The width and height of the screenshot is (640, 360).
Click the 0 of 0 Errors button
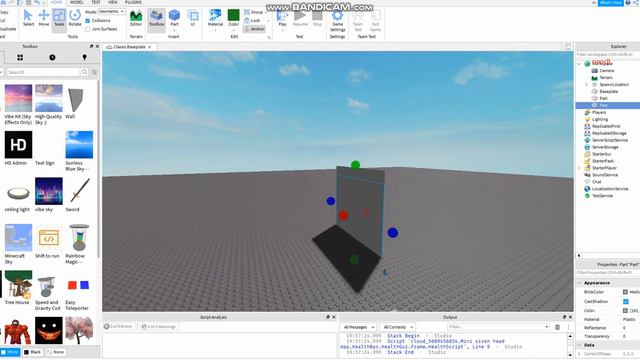point(118,327)
